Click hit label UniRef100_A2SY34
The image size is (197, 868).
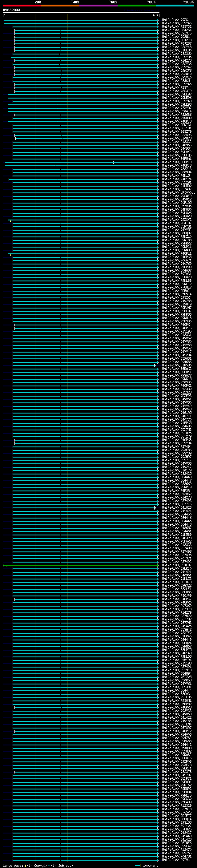pyautogui.click(x=177, y=443)
